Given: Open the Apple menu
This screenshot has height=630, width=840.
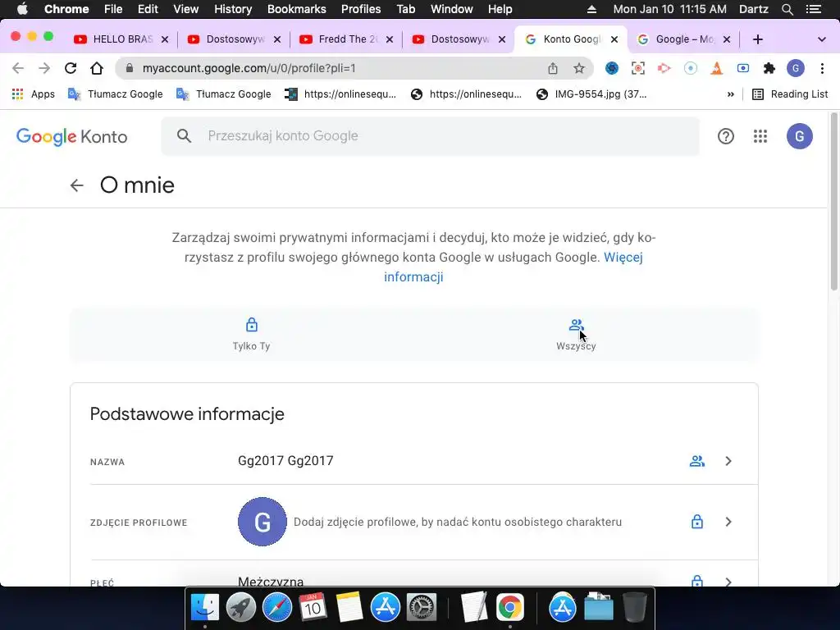Looking at the screenshot, I should [x=22, y=9].
